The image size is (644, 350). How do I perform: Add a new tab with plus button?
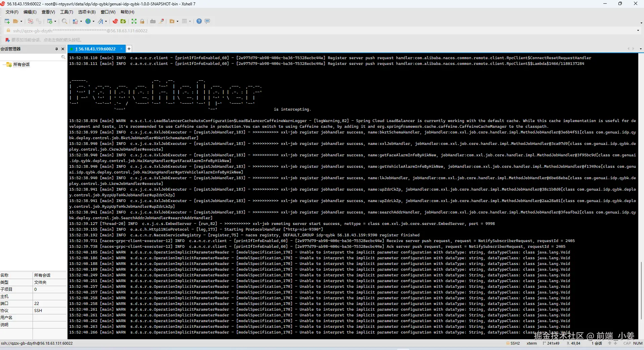(x=129, y=49)
